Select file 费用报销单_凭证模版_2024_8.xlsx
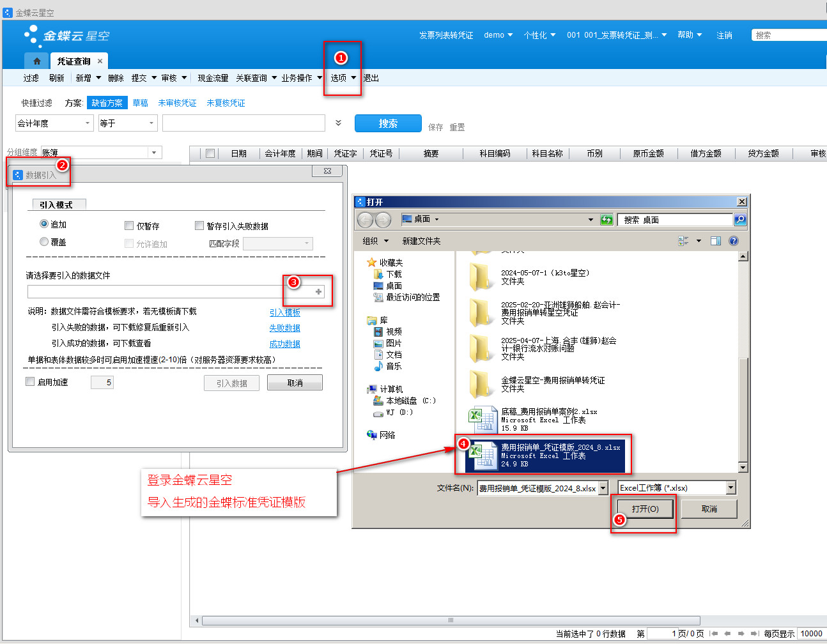827x644 pixels. tap(545, 456)
